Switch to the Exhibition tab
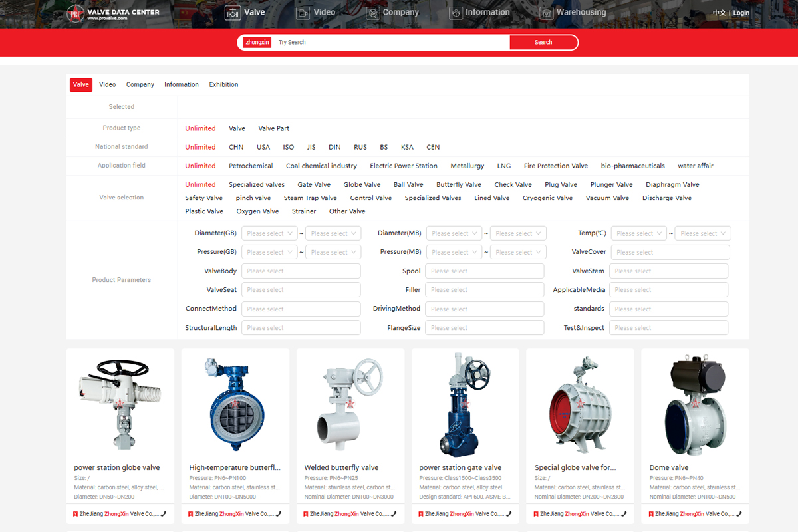This screenshot has width=798, height=532. tap(223, 84)
